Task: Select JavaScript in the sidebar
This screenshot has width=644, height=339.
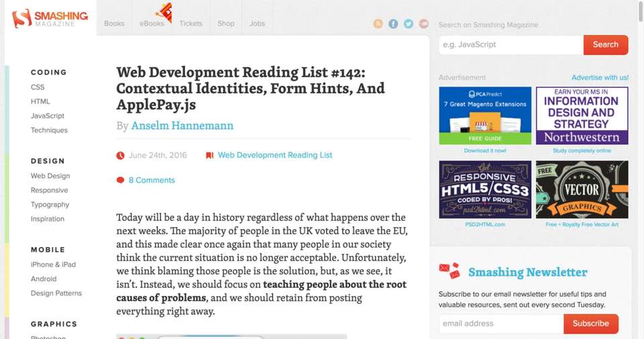Action: [48, 116]
